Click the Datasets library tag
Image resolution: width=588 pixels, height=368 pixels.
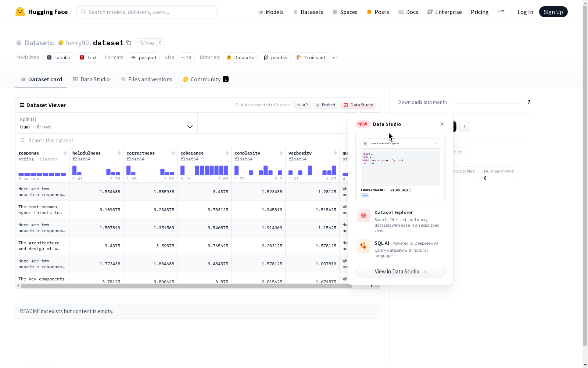click(x=240, y=57)
